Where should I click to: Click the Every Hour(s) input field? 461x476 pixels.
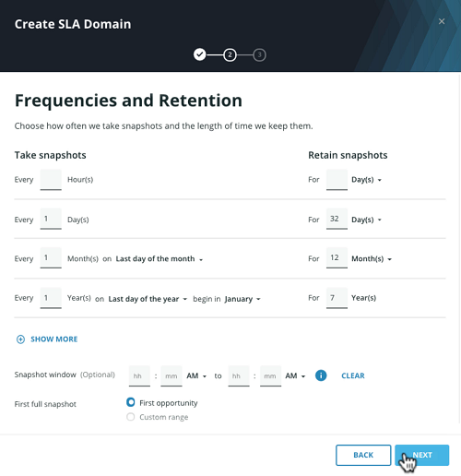[x=51, y=180]
